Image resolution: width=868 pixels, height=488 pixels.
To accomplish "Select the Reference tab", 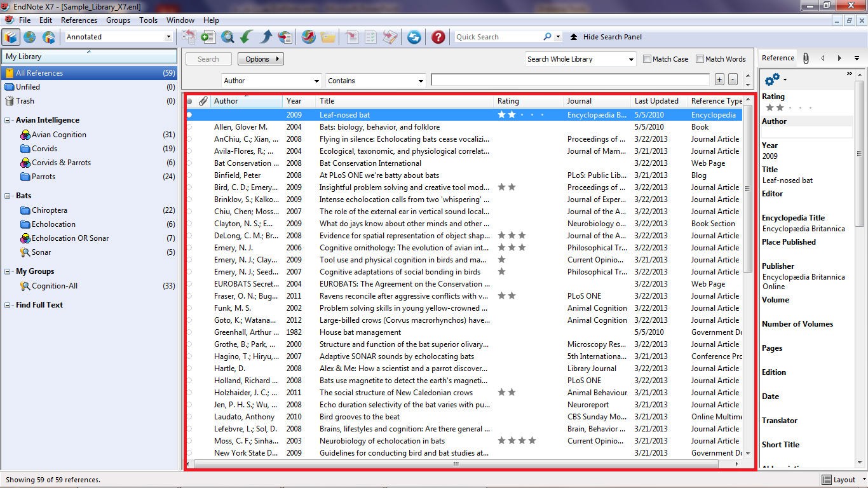I will tap(778, 58).
